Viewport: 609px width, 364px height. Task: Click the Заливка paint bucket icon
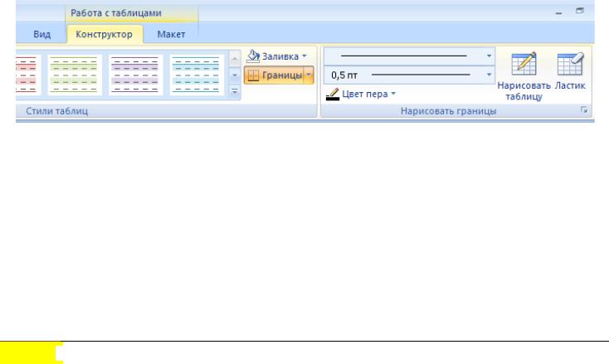(x=253, y=56)
